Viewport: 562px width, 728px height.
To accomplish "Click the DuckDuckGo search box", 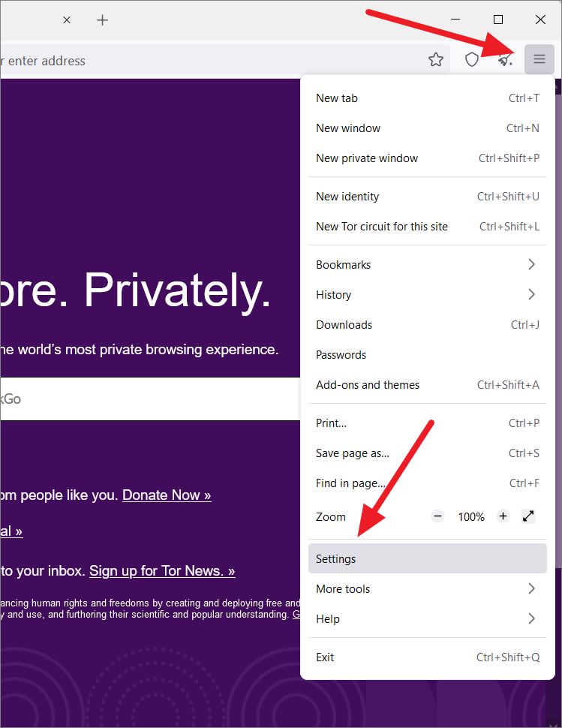I will [150, 399].
